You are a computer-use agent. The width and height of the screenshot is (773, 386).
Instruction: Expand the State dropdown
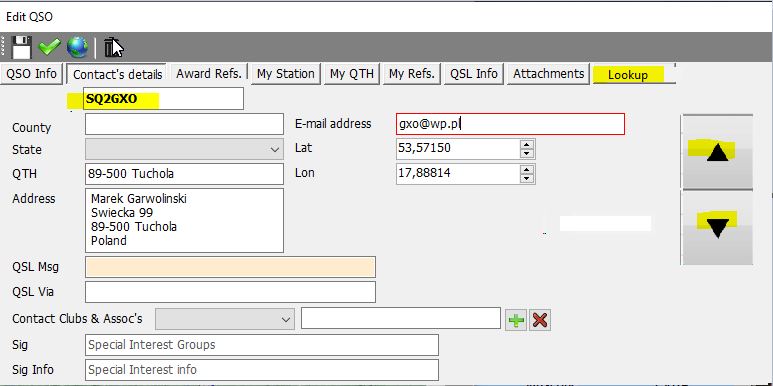pyautogui.click(x=184, y=149)
